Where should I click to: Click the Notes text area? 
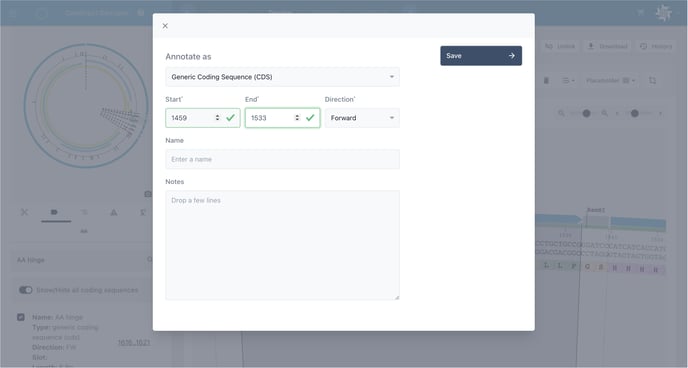[282, 245]
